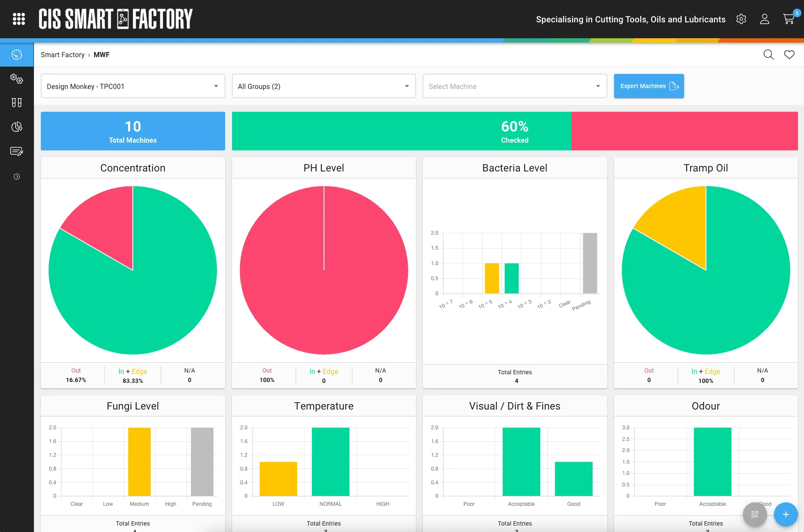This screenshot has width=804, height=532.
Task: Open the notes edit sidebar icon
Action: click(x=17, y=151)
